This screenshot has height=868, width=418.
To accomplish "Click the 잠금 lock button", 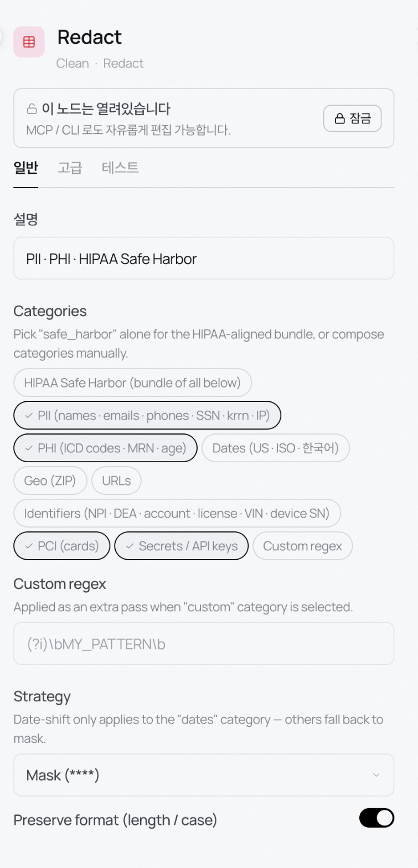I will [x=352, y=118].
